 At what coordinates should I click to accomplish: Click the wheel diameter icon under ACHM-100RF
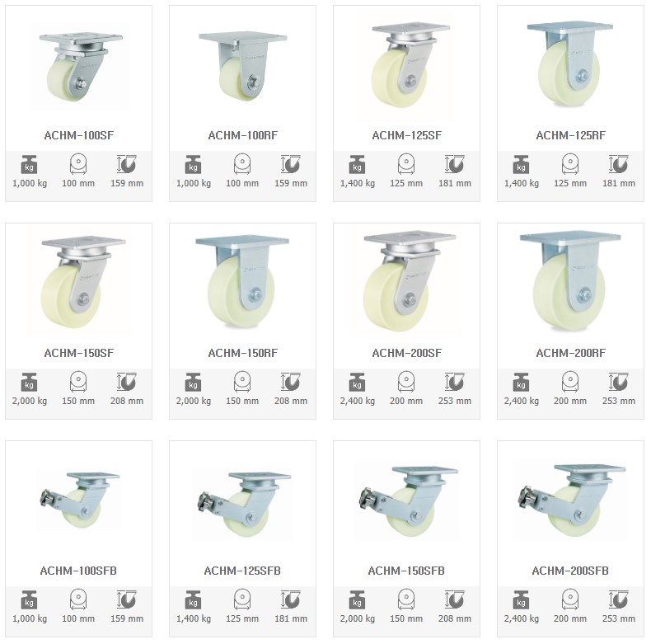242,164
